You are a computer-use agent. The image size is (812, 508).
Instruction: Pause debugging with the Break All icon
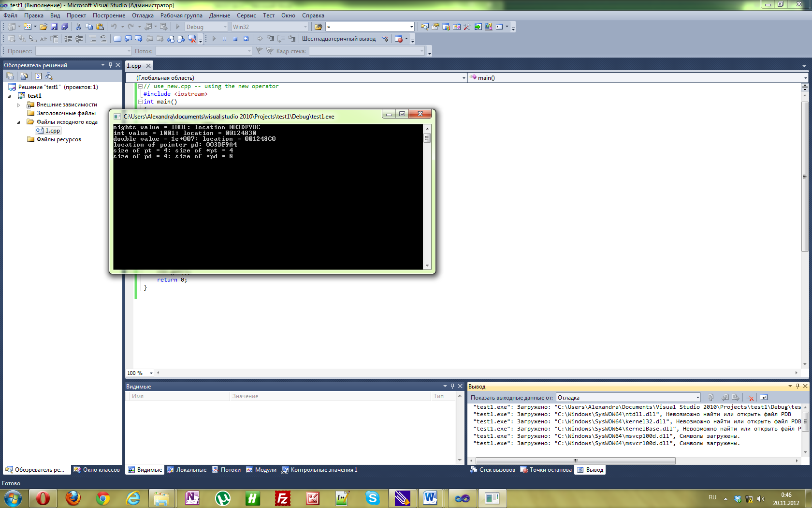click(224, 39)
